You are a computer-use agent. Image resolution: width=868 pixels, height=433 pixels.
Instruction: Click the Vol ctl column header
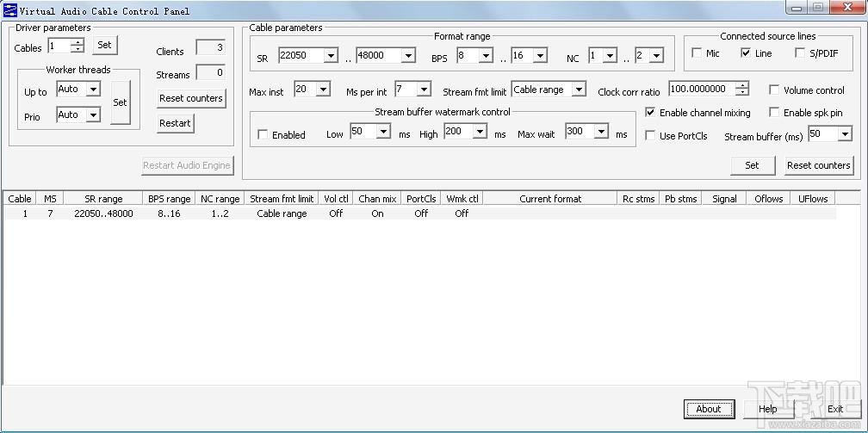point(336,198)
